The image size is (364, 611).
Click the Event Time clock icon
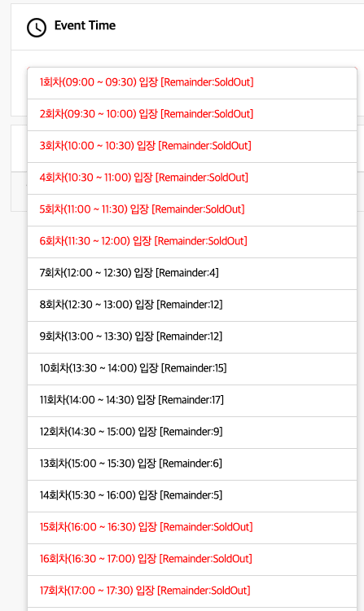pos(37,28)
